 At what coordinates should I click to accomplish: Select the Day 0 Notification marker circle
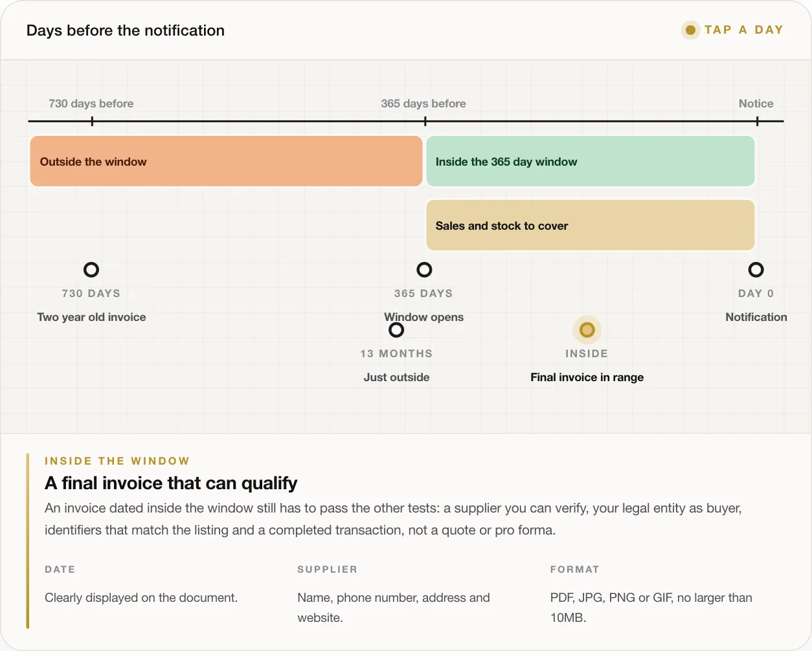click(756, 270)
